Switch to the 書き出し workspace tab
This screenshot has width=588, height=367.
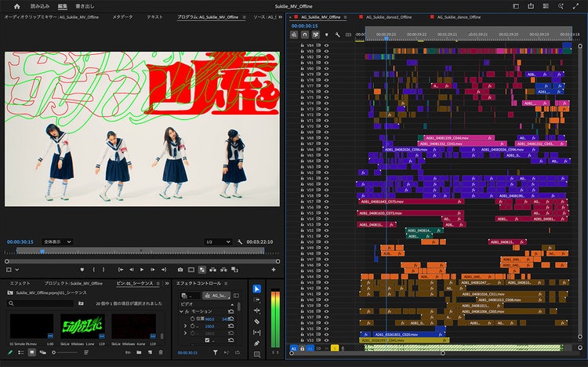click(85, 6)
